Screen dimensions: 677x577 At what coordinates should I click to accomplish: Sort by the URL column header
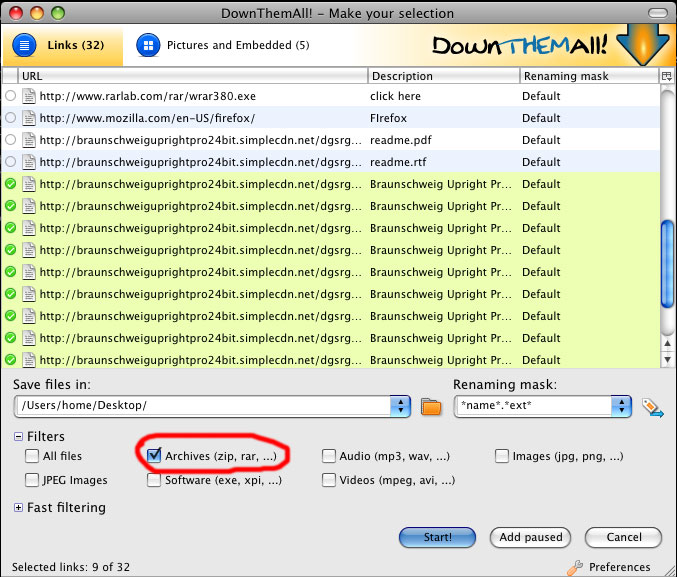tap(193, 76)
